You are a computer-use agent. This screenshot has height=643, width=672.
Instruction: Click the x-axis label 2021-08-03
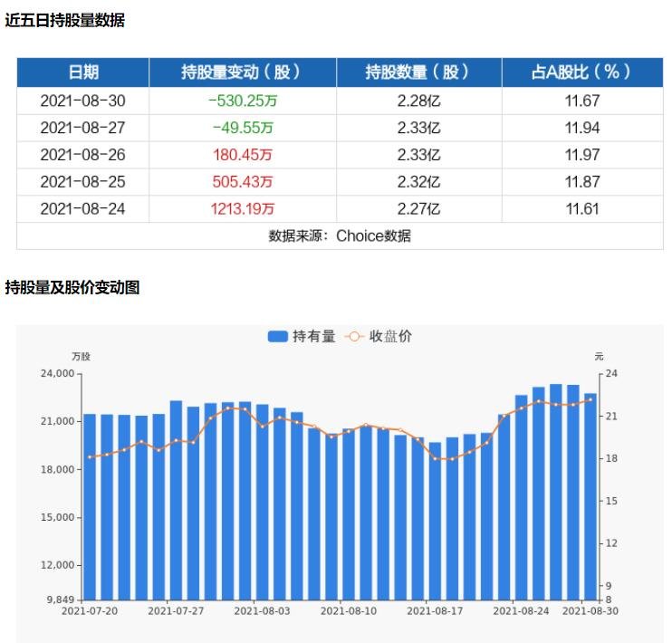point(262,610)
